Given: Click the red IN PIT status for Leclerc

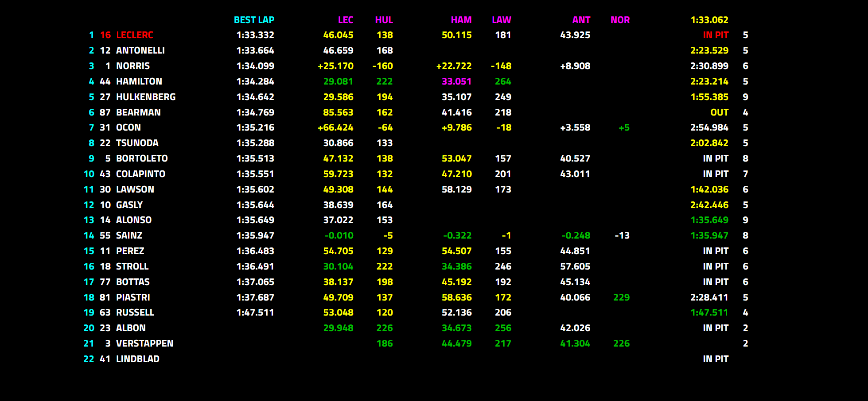Looking at the screenshot, I should 716,35.
